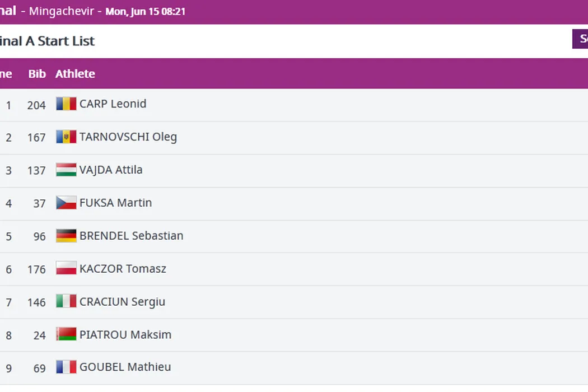The width and height of the screenshot is (588, 392).
Task: Click the Romanian flag beside CARP Leonid
Action: tap(66, 104)
